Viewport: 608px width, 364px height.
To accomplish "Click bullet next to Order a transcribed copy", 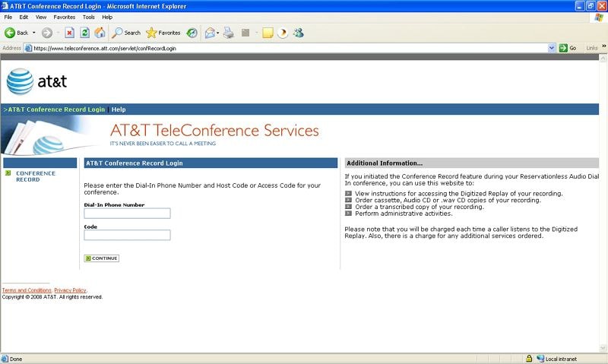I will pyautogui.click(x=348, y=206).
